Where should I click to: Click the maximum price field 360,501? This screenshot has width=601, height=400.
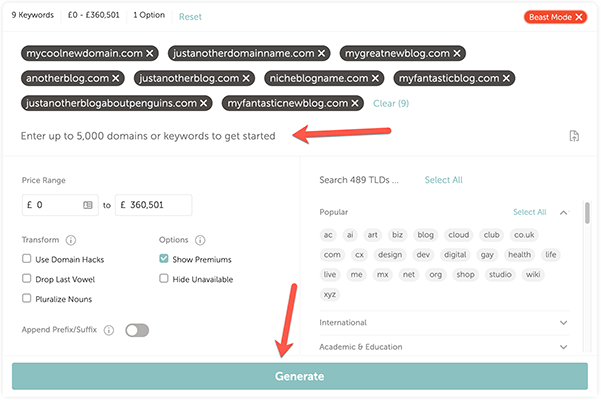[153, 205]
